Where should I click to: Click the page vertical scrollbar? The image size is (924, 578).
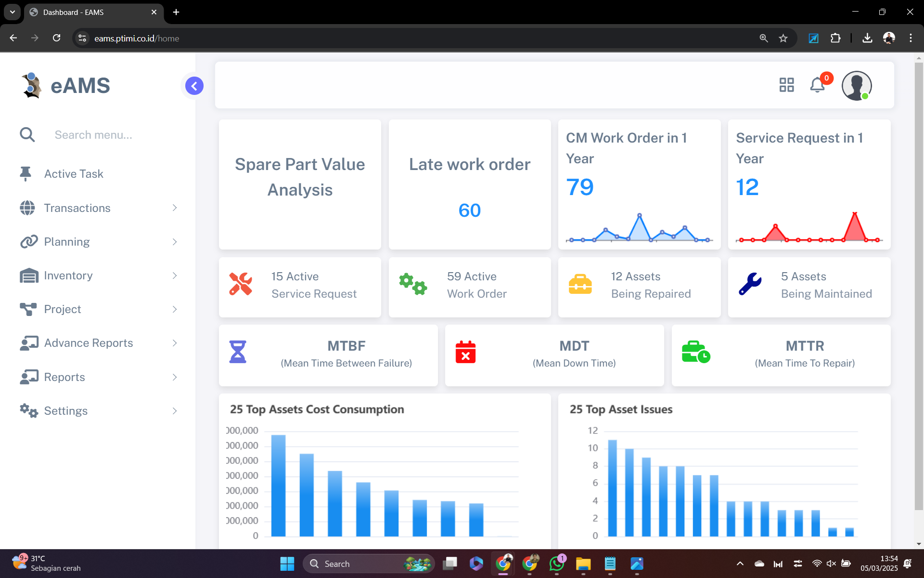[919, 289]
